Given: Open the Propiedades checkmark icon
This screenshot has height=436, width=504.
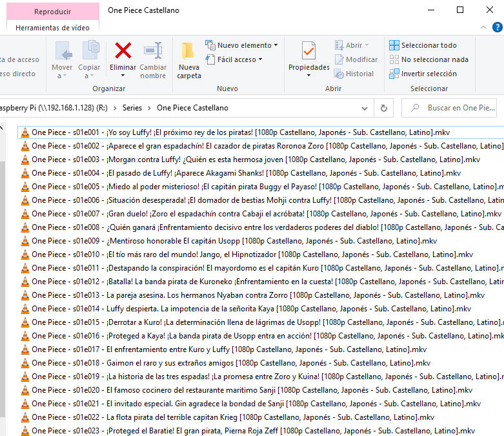Looking at the screenshot, I should click(x=308, y=50).
